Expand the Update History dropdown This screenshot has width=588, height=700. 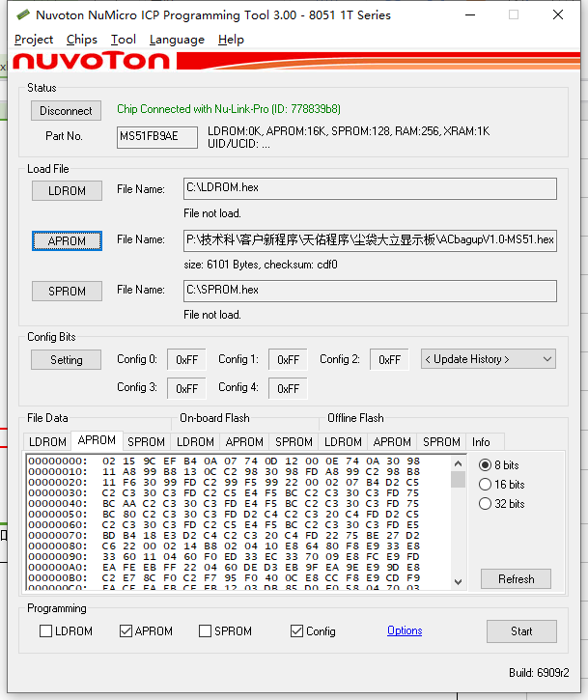click(x=489, y=359)
